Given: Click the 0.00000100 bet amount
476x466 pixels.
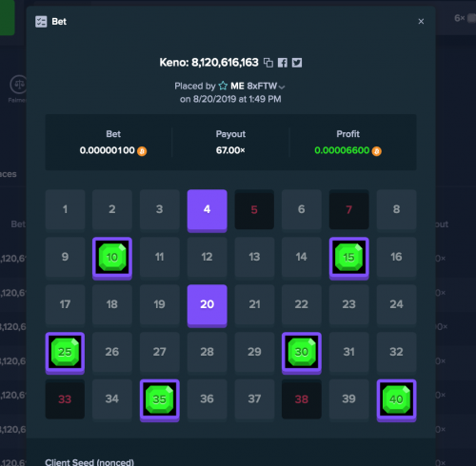Looking at the screenshot, I should coord(108,150).
